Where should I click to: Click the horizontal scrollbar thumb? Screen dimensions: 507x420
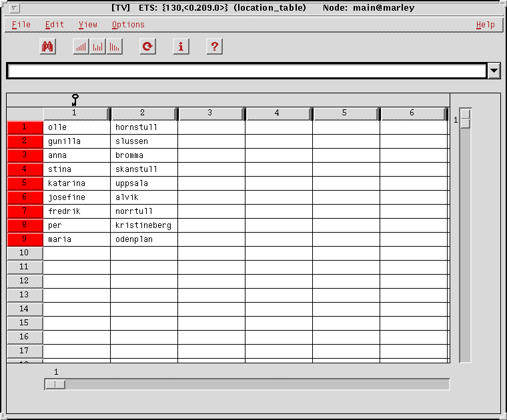click(x=55, y=384)
